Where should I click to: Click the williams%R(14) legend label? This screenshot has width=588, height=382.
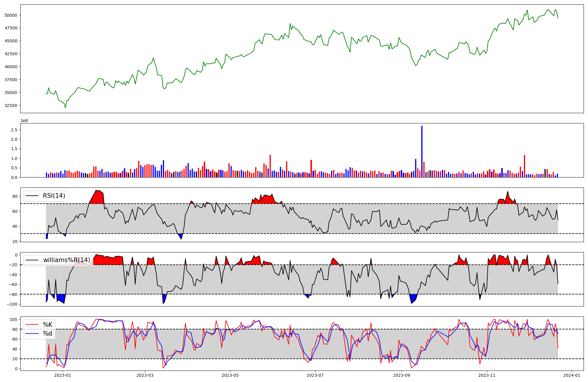coord(66,260)
